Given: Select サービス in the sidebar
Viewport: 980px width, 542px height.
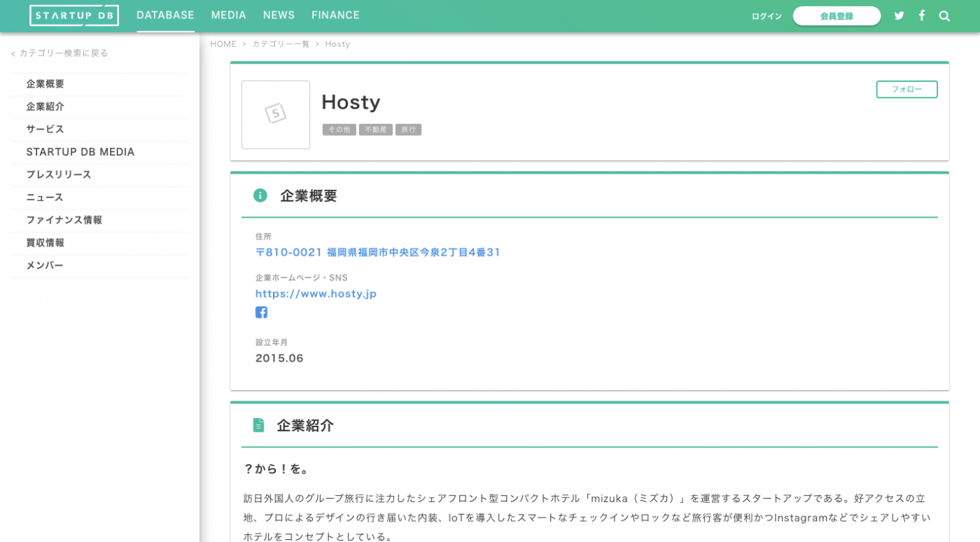Looking at the screenshot, I should (x=99, y=130).
